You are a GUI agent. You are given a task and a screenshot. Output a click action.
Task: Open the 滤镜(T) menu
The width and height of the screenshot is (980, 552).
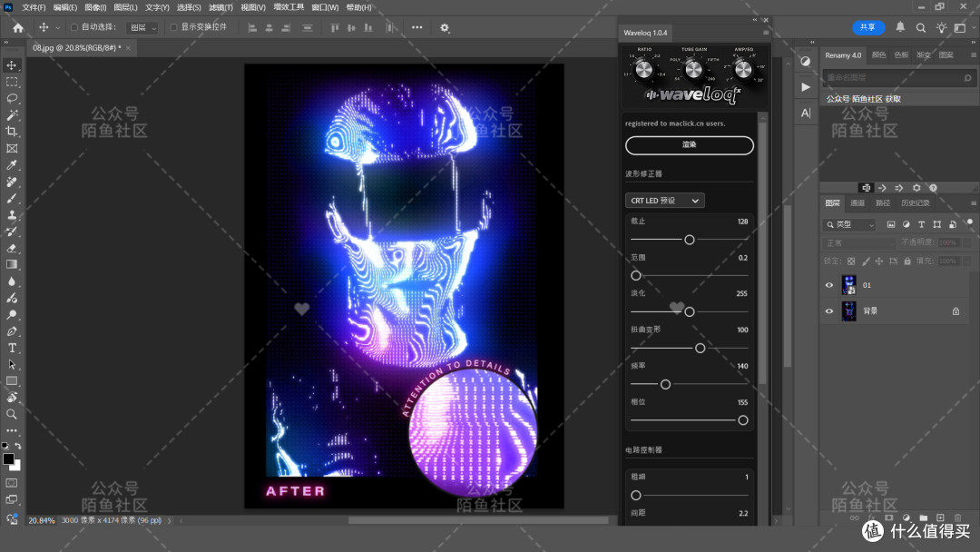(220, 7)
